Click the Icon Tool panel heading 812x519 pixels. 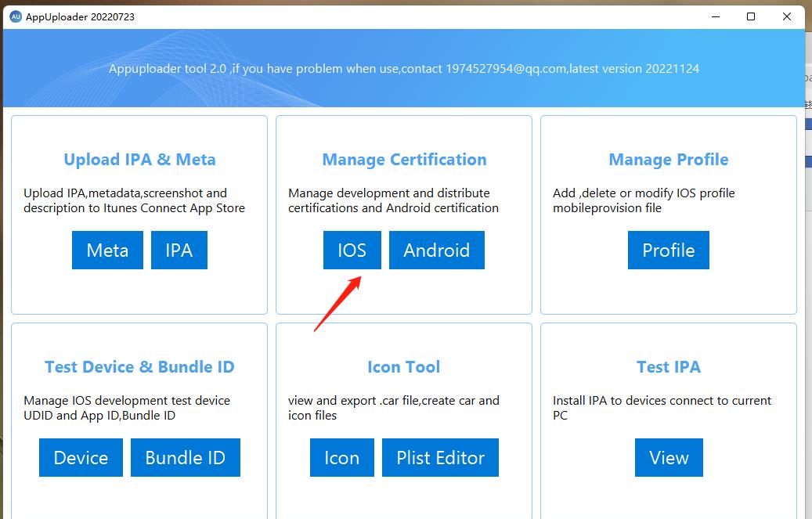pos(403,366)
